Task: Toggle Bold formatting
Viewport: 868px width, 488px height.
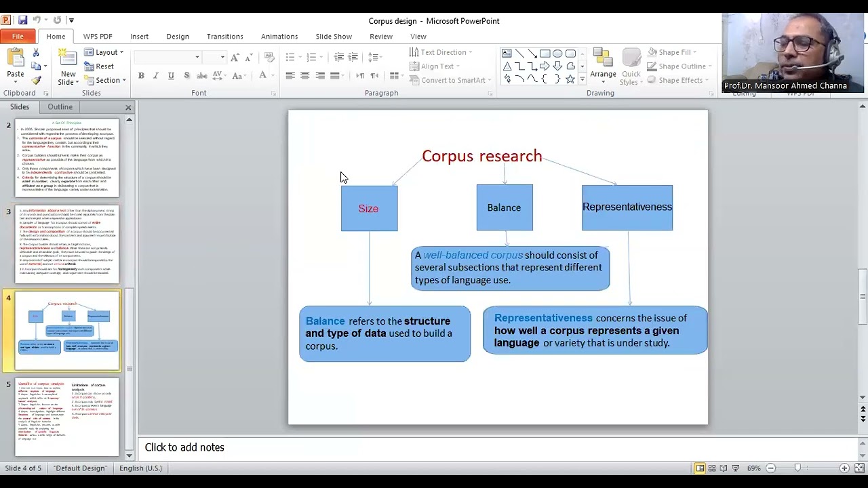Action: click(141, 76)
